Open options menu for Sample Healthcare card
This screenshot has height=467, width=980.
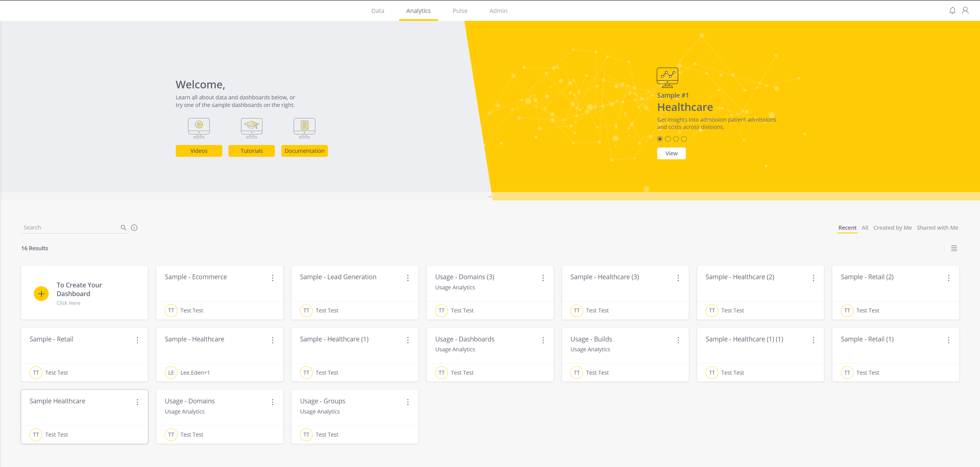[137, 402]
